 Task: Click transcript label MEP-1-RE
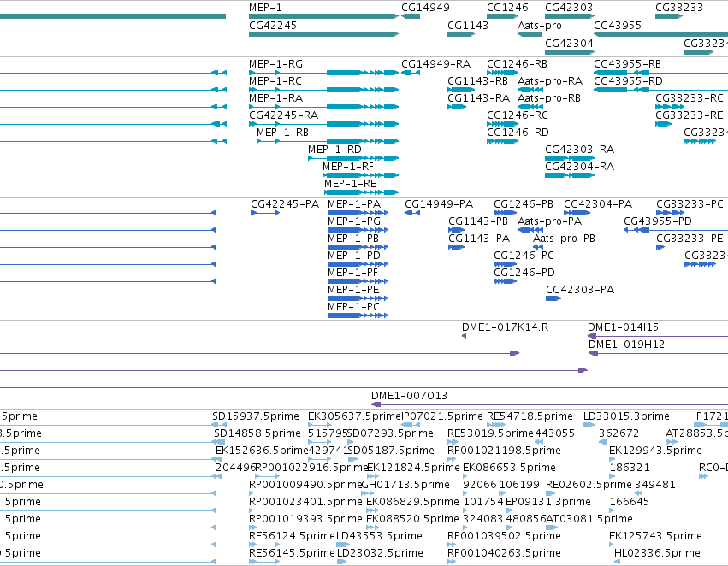(x=351, y=184)
